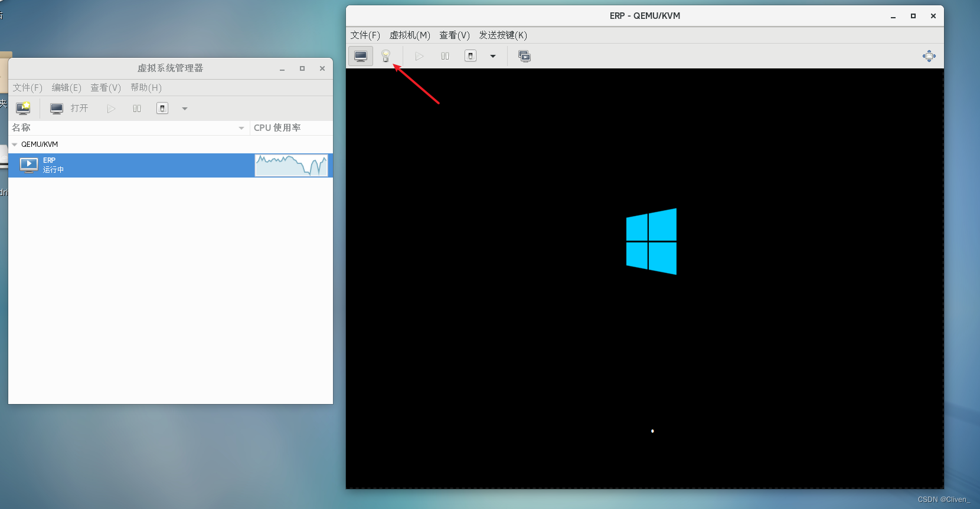Shut down the VM using ERP toolbar power icon
Screen dimensions: 980x509
471,56
